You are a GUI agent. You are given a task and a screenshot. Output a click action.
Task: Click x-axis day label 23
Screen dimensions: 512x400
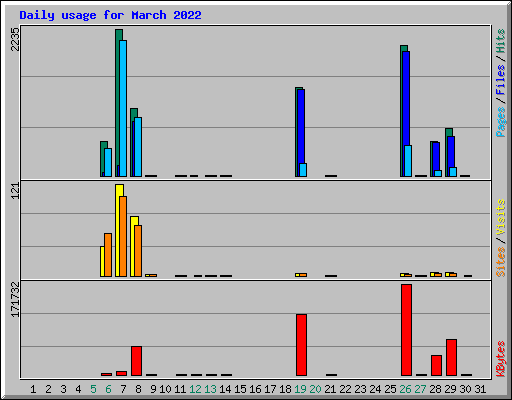[360, 389]
